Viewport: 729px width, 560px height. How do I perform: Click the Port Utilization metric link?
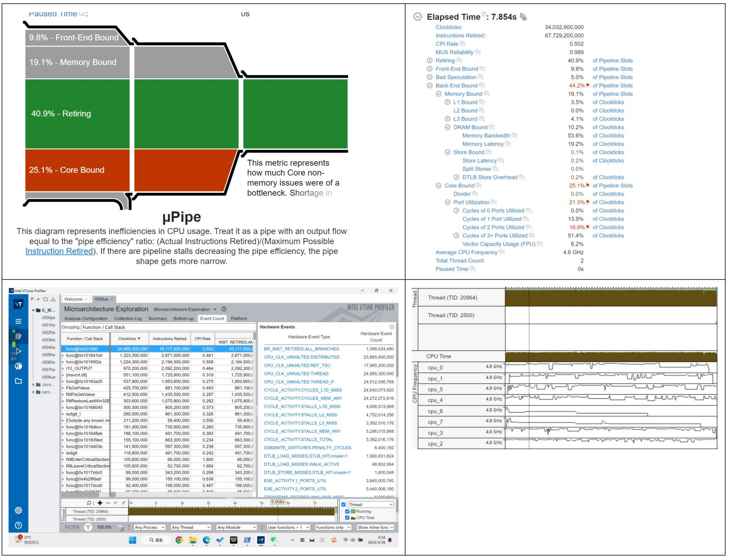pos(471,202)
